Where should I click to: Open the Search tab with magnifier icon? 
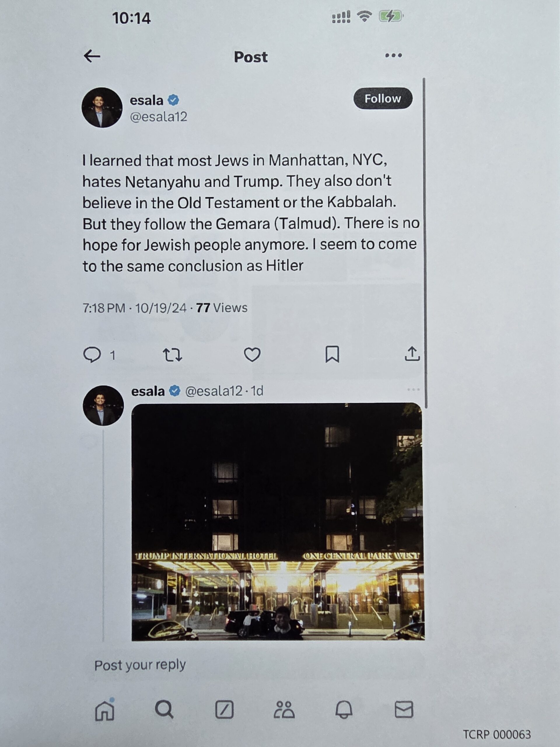164,709
